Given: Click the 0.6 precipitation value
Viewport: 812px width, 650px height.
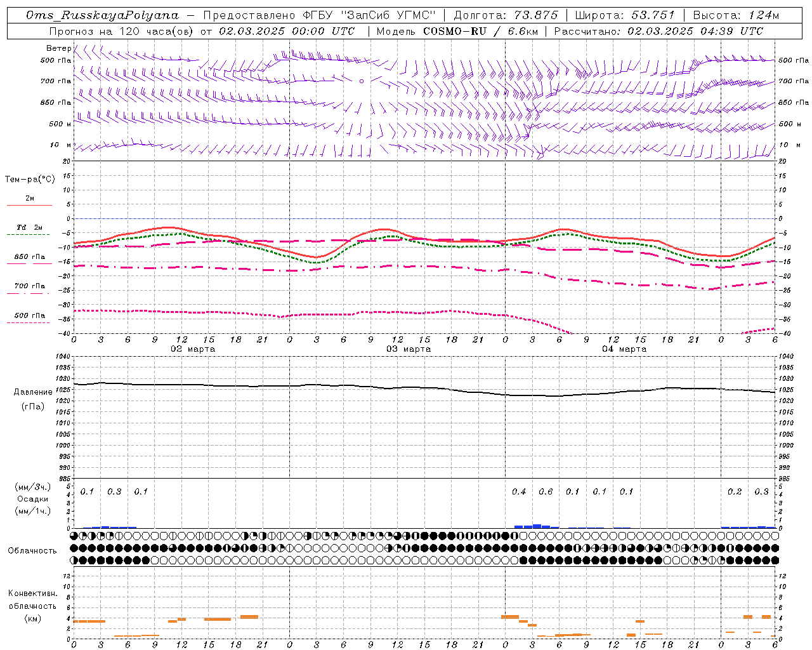Looking at the screenshot, I should pos(546,492).
